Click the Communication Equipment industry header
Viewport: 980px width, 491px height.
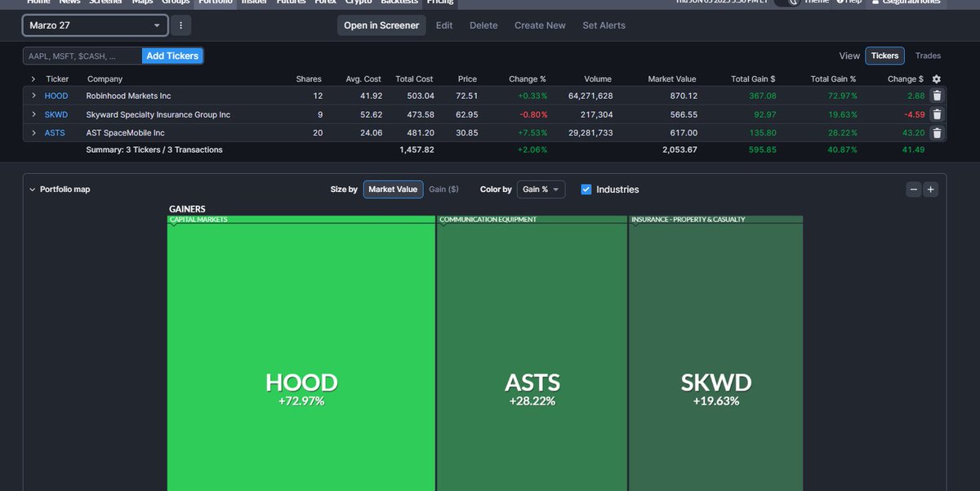[532, 219]
